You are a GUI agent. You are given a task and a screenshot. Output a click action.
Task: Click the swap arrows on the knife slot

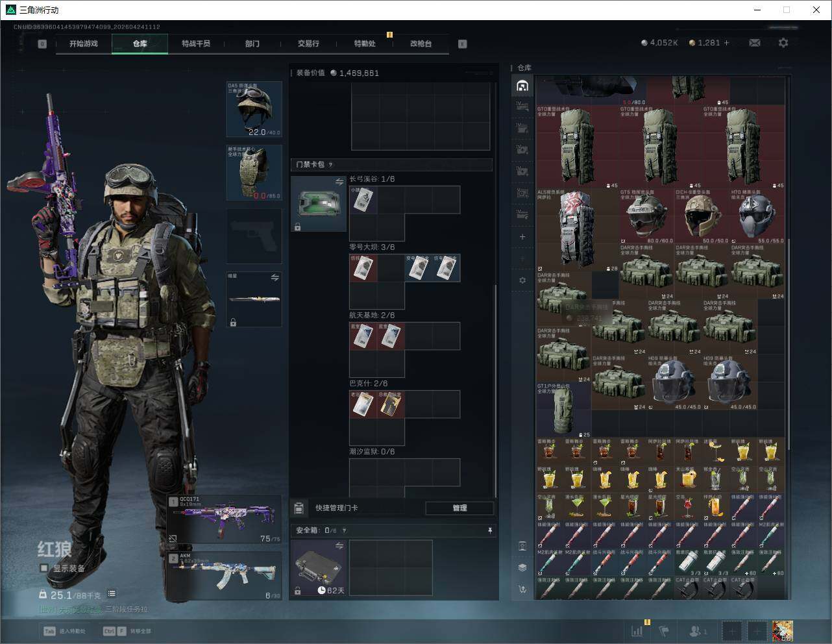click(x=275, y=278)
